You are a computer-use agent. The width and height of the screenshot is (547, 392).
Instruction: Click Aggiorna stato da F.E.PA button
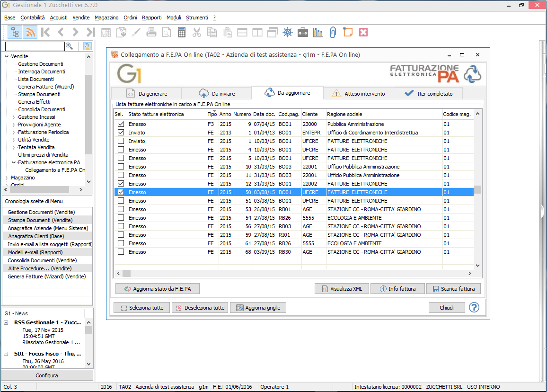click(x=158, y=289)
